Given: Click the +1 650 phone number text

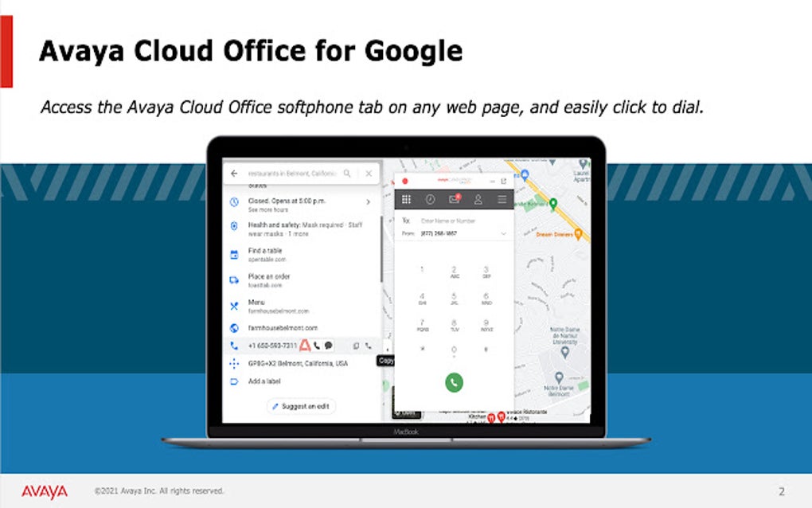Looking at the screenshot, I should 272,346.
